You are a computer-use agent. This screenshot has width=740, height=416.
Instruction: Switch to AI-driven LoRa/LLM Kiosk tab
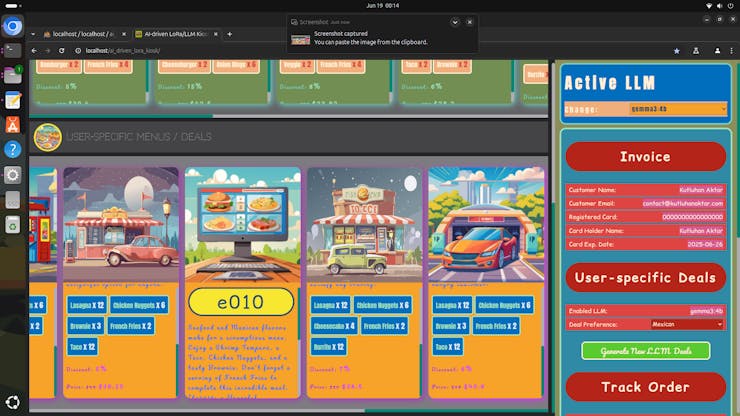176,34
